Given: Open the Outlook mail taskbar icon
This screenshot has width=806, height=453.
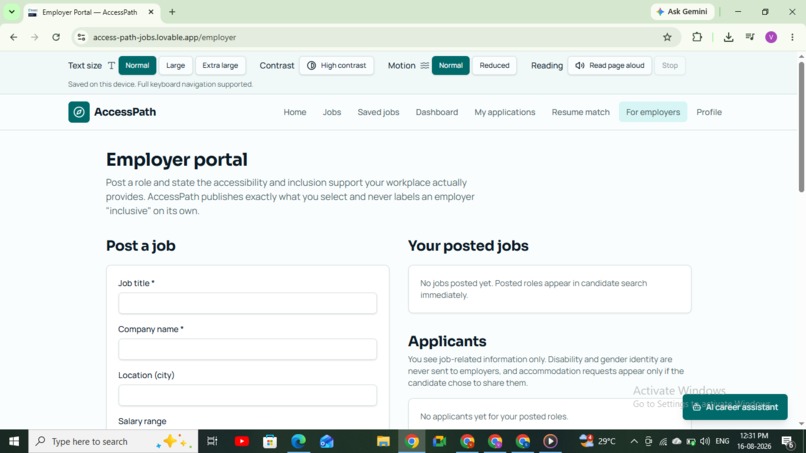Looking at the screenshot, I should (x=326, y=441).
